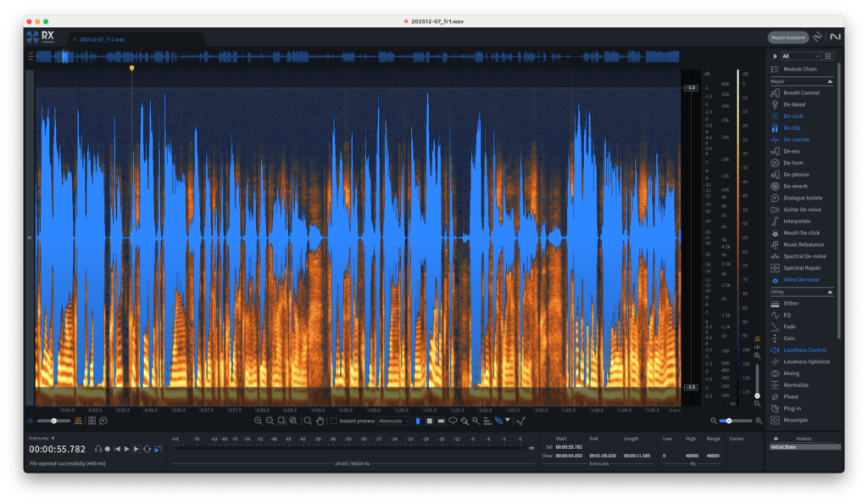Enable the Instant process checkbox
Viewport: 868px width, 504px height.
tap(334, 421)
